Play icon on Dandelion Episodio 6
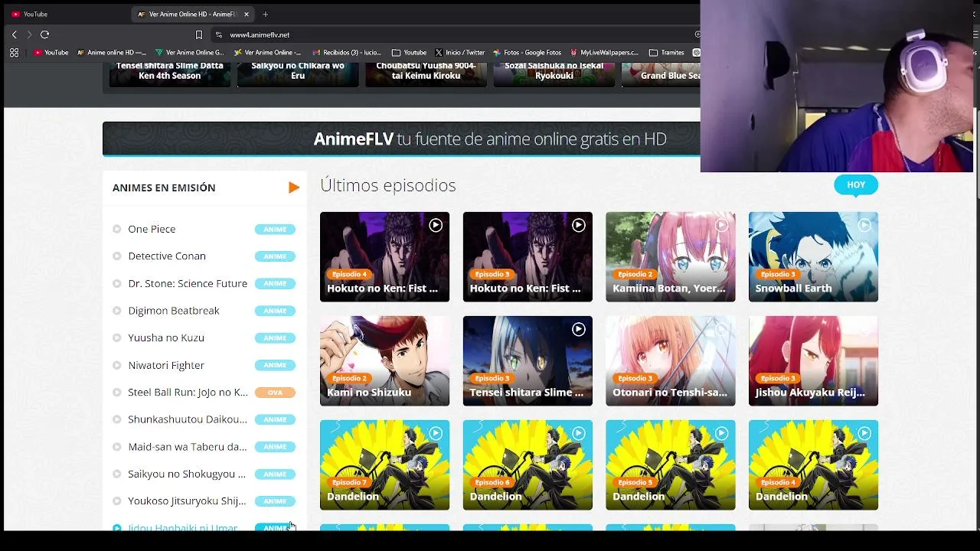The image size is (980, 551). tap(579, 433)
